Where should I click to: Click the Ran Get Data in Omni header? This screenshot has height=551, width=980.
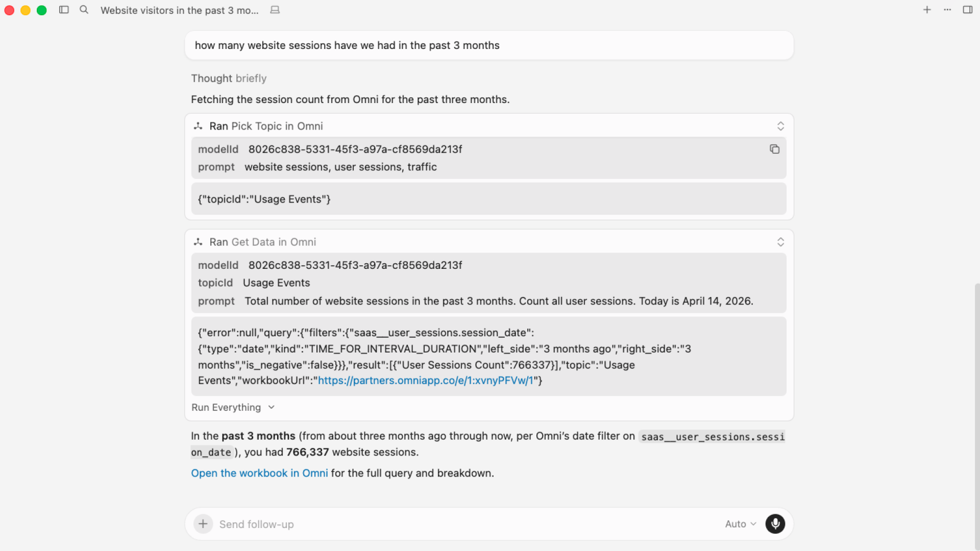point(262,242)
